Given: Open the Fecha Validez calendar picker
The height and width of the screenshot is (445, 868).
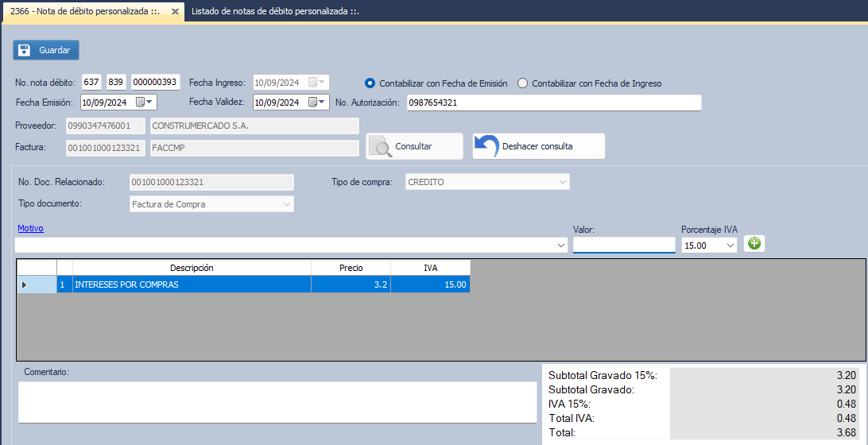Looking at the screenshot, I should 317,102.
